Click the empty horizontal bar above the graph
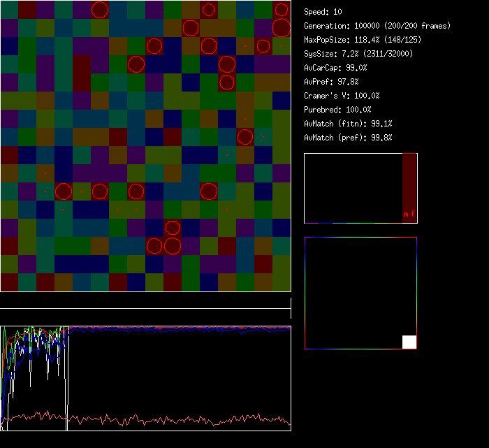This screenshot has height=448, width=489. pos(145,303)
